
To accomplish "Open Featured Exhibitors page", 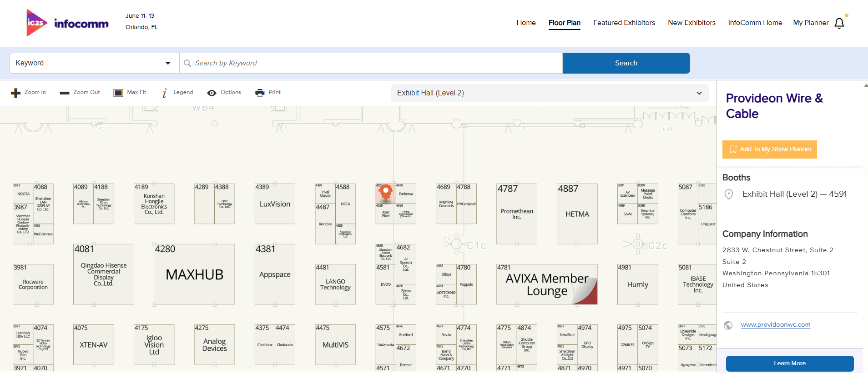I will click(624, 23).
